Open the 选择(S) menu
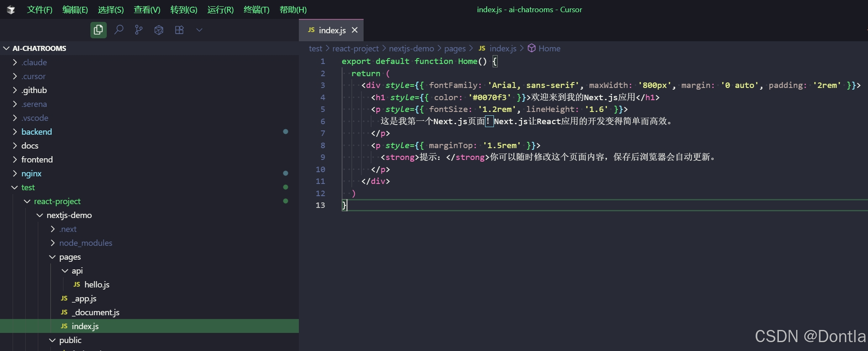 click(x=111, y=10)
